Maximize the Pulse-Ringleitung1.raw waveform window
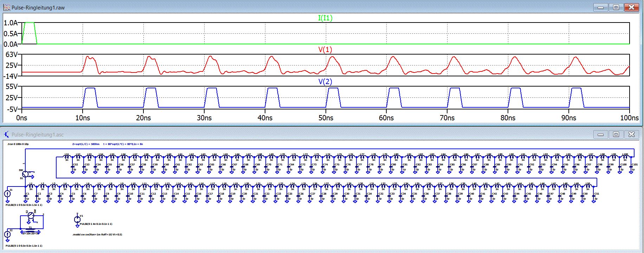 click(x=616, y=7)
